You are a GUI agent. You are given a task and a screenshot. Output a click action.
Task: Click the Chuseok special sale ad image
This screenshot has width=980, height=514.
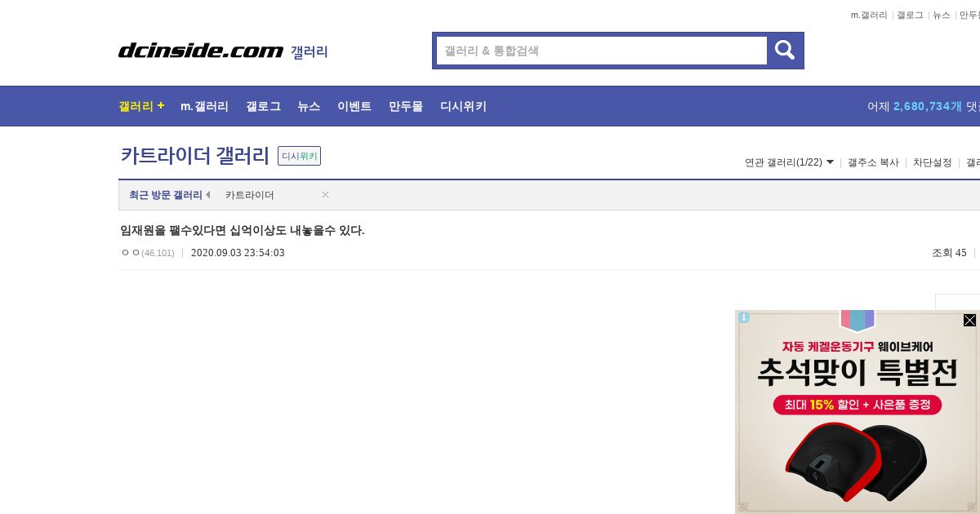[x=857, y=411]
